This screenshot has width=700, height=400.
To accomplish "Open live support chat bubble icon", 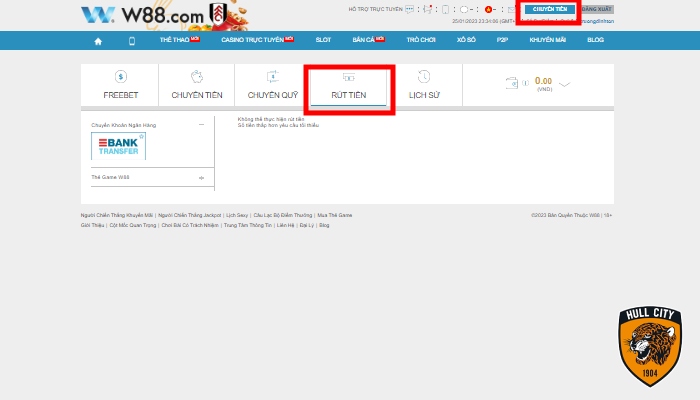I will (409, 9).
